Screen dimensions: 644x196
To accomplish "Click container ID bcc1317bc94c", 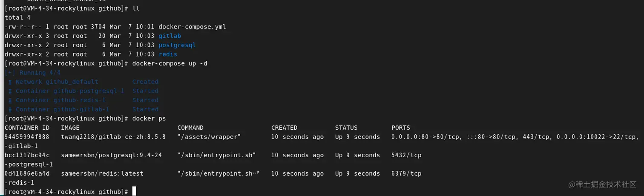I will [x=27, y=155].
